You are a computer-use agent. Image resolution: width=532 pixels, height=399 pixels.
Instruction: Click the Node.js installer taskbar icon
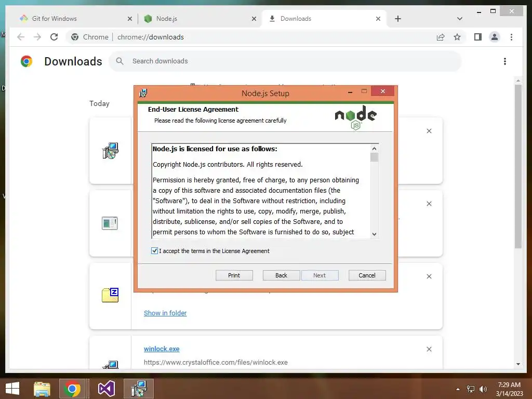tap(139, 389)
